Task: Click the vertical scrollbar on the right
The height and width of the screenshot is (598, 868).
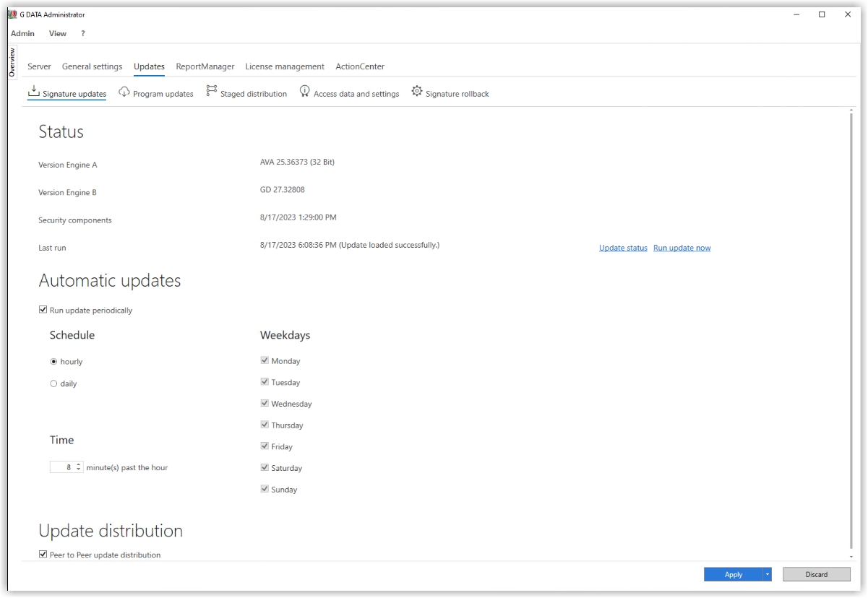Action: (x=852, y=332)
